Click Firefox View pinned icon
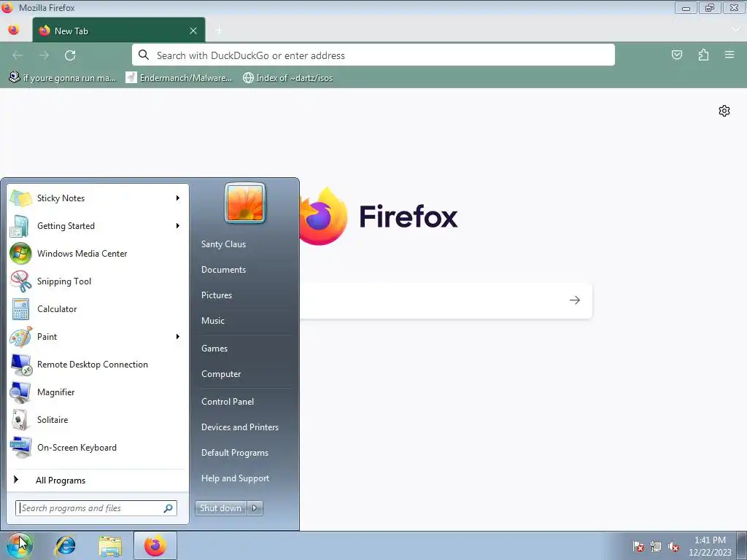Image resolution: width=747 pixels, height=560 pixels. [14, 30]
